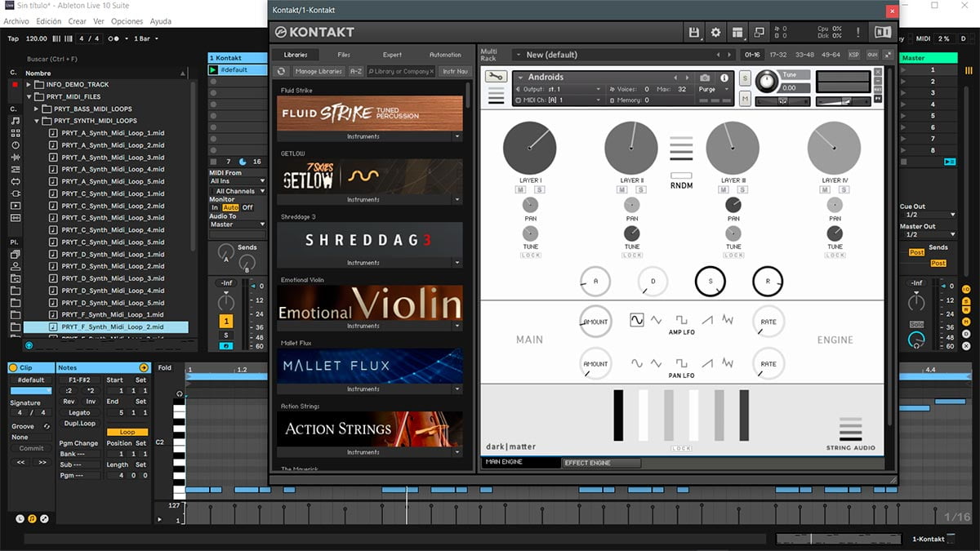
Task: Click the Native Instruments NI logo button
Action: coord(882,32)
